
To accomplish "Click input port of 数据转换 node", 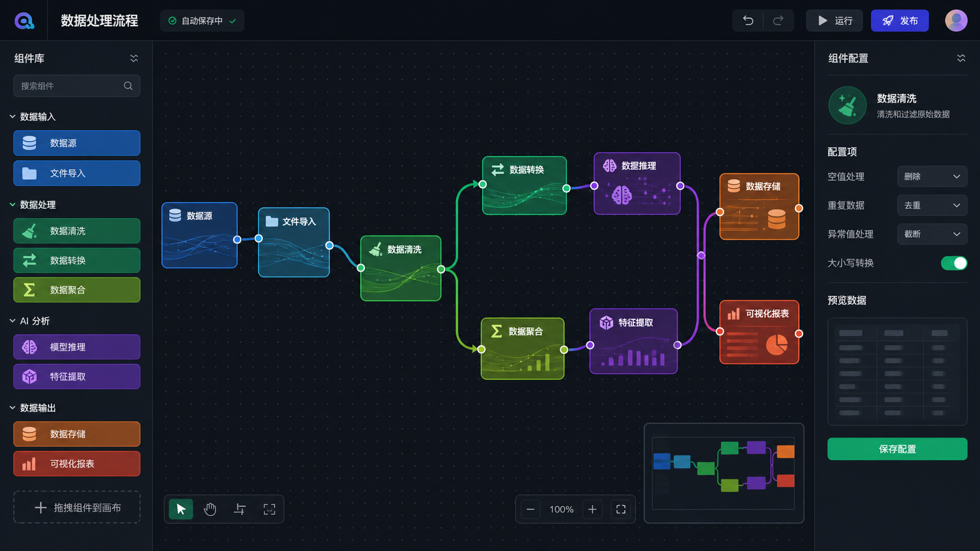I will (483, 184).
